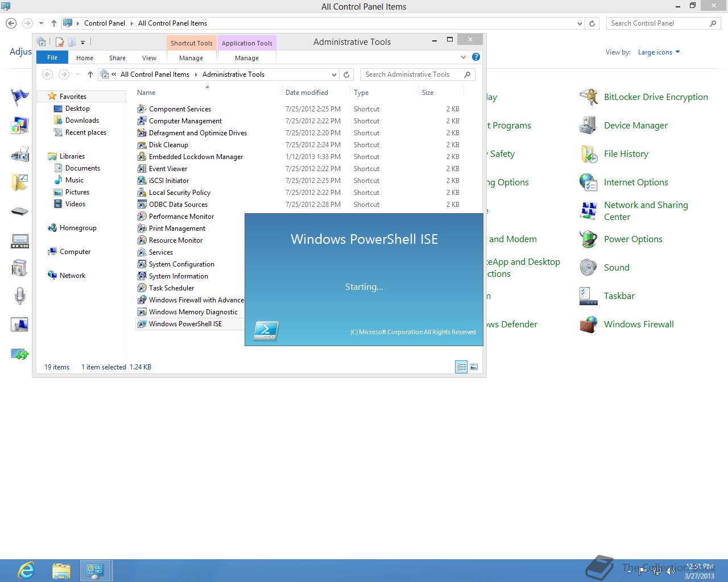Screen dimensions: 728x582
Task: Switch to the Share ribbon tab
Action: point(117,58)
